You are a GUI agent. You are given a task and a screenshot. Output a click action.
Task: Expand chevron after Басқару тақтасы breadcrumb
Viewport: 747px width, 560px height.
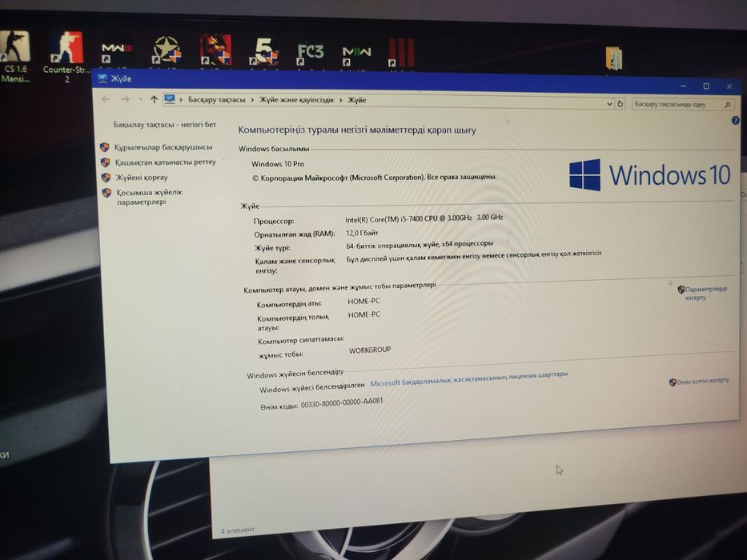(252, 100)
